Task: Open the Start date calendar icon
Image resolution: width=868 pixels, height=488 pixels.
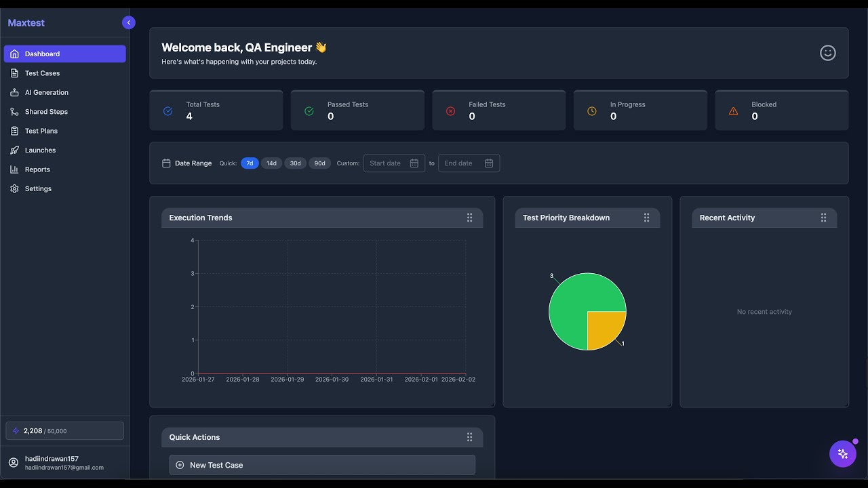Action: point(414,163)
